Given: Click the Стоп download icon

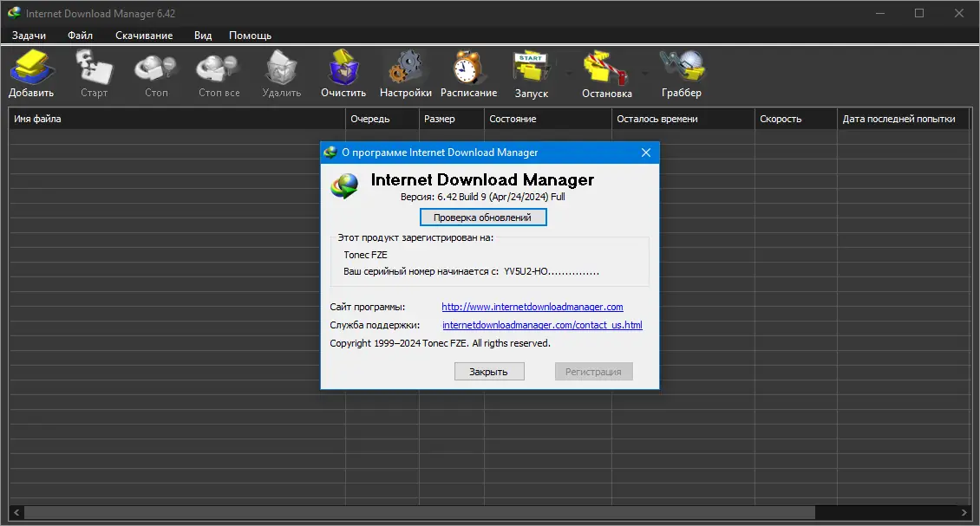Looking at the screenshot, I should pos(155,69).
